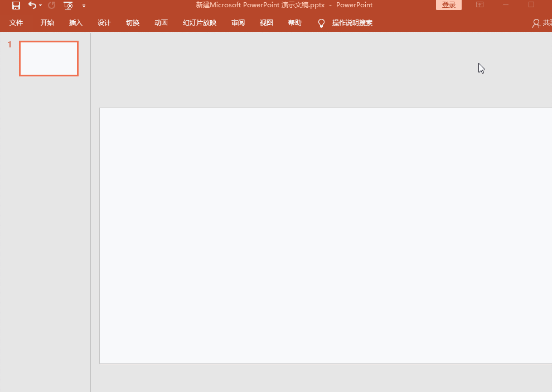Screen dimensions: 552x392
Task: Expand the Undo history dropdown arrow
Action: coord(41,6)
